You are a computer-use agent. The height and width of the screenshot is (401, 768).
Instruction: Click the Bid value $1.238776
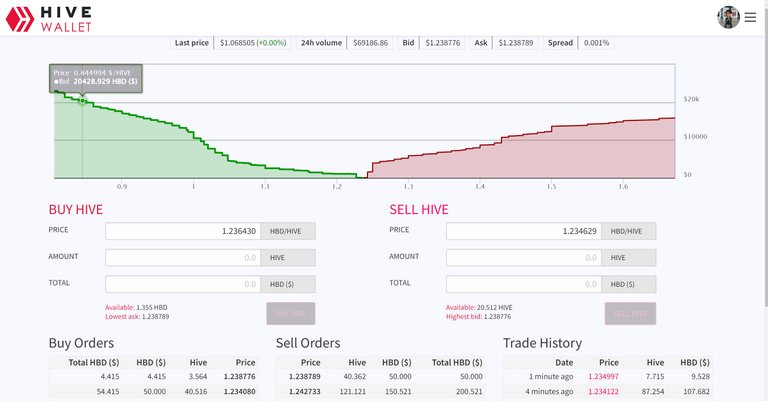(x=443, y=43)
